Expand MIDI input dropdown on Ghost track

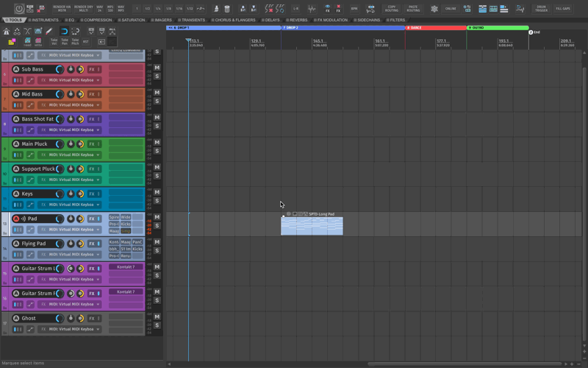tap(73, 329)
